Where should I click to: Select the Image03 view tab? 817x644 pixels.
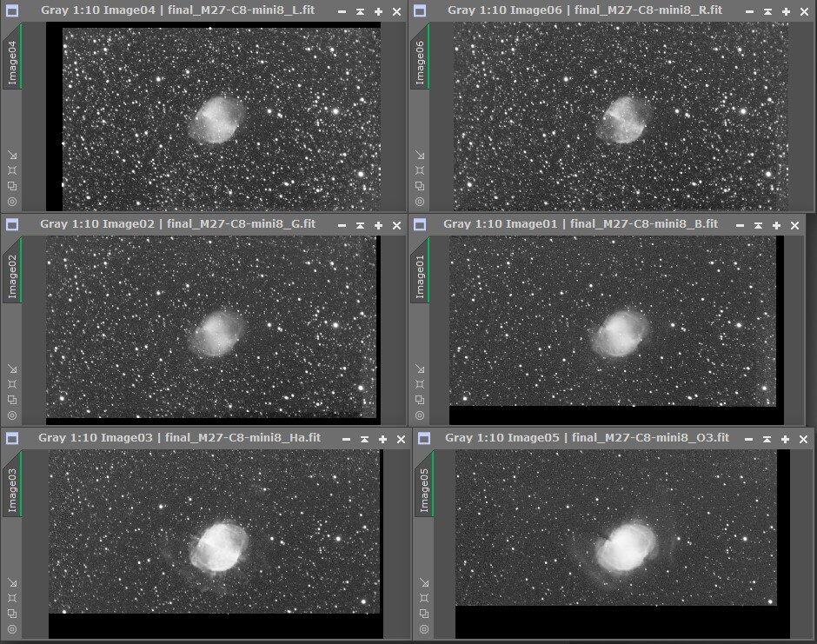click(x=12, y=484)
